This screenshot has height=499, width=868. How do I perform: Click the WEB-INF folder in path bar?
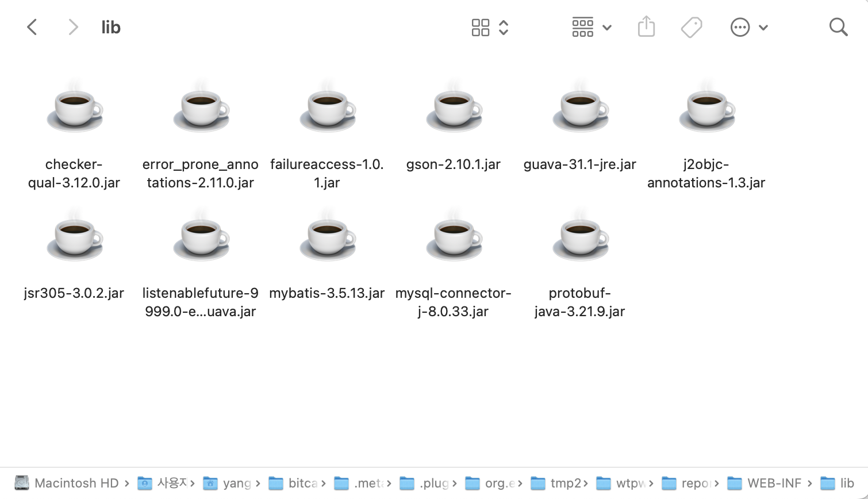click(765, 483)
